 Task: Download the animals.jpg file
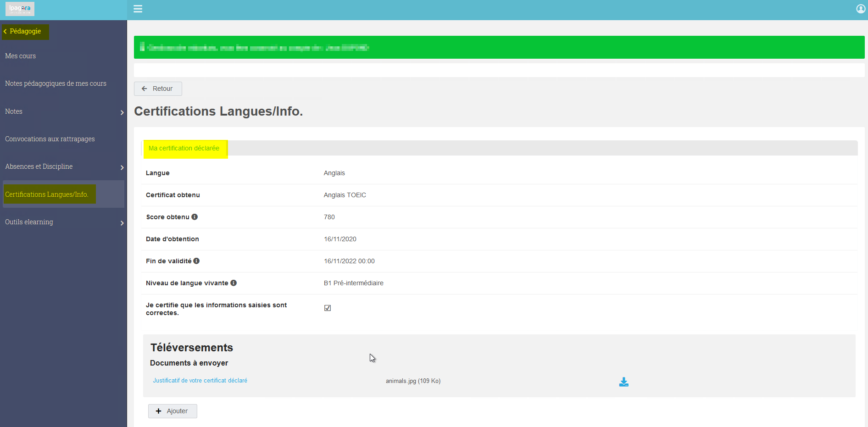623,382
